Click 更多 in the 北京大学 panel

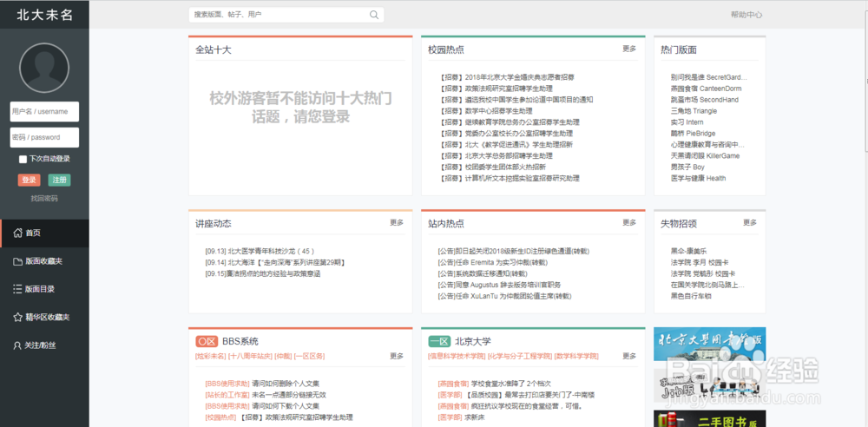[x=629, y=356]
